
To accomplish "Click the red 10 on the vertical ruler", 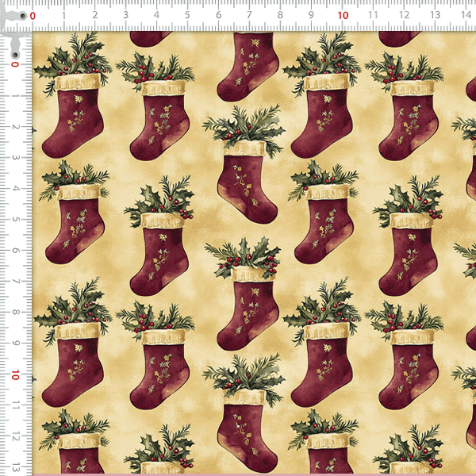I will click(x=15, y=375).
